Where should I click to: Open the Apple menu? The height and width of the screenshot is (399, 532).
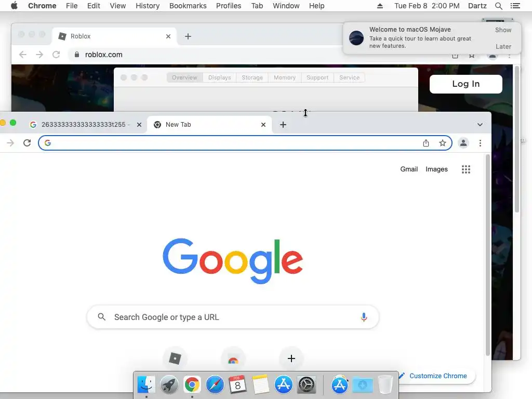pyautogui.click(x=14, y=6)
